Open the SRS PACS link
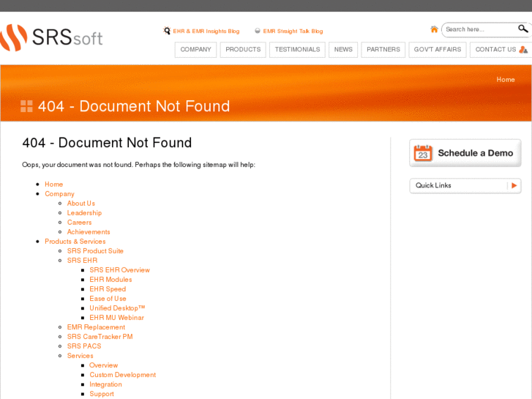532x399 pixels. 84,346
